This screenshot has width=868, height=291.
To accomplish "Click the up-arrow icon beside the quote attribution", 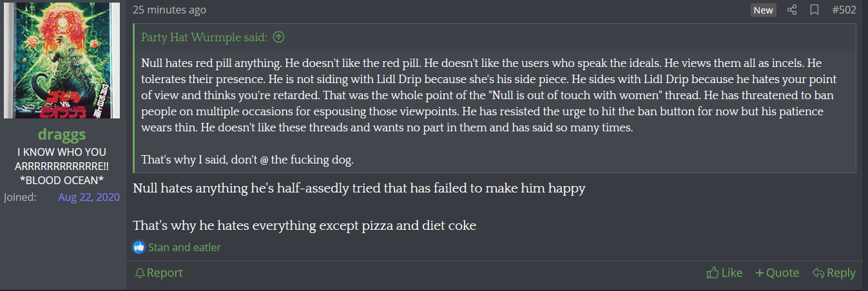I will click(278, 37).
